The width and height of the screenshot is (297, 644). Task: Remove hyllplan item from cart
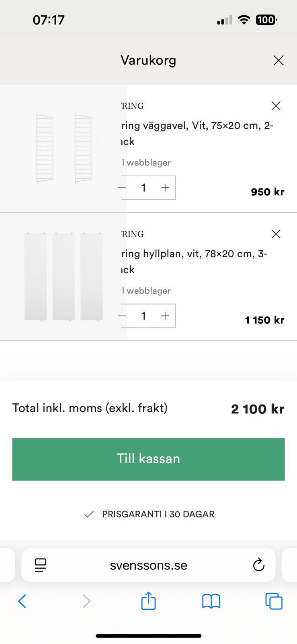(x=276, y=234)
